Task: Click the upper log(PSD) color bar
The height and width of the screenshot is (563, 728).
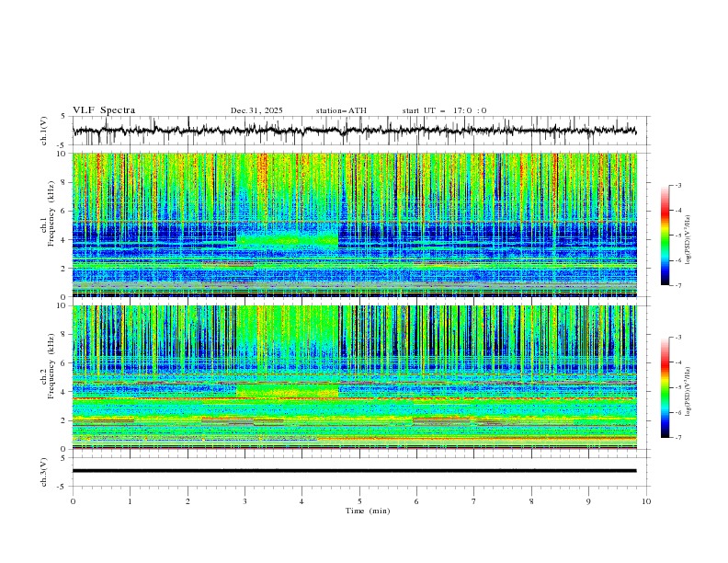Action: pos(665,235)
